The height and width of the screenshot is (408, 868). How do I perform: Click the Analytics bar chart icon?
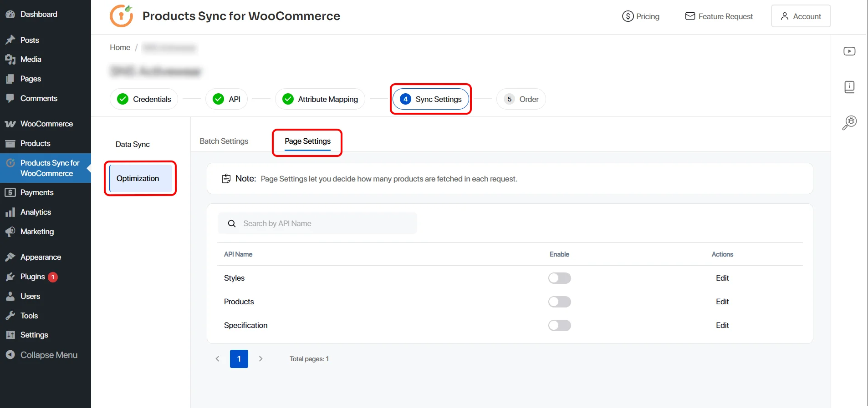(x=10, y=212)
